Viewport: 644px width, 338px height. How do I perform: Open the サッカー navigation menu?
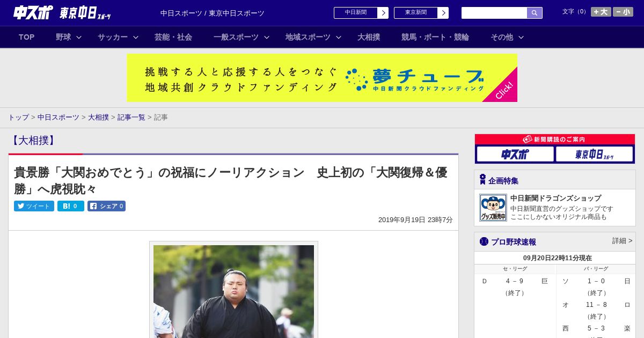[x=113, y=37]
